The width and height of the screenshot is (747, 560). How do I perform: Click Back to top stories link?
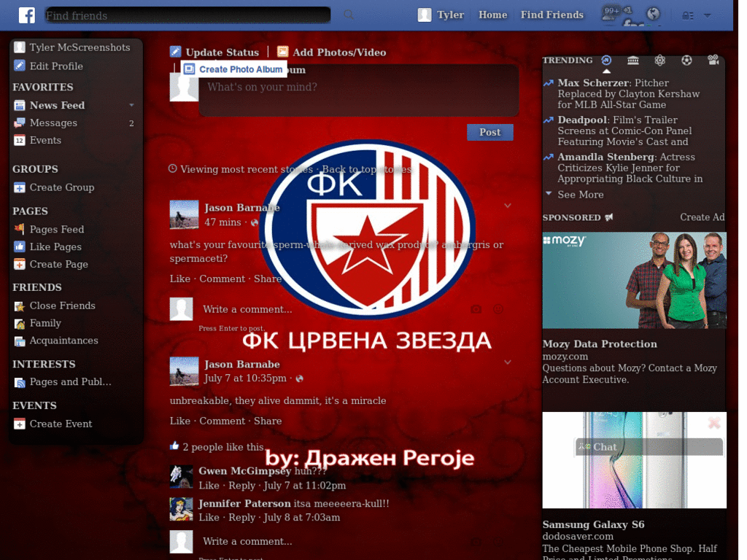[x=368, y=169]
